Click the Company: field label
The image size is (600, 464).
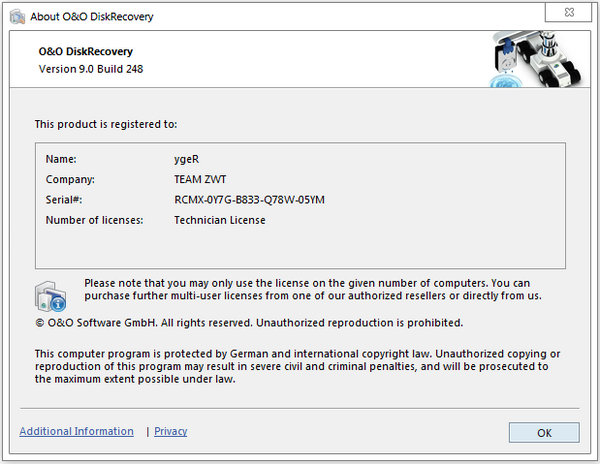point(70,179)
